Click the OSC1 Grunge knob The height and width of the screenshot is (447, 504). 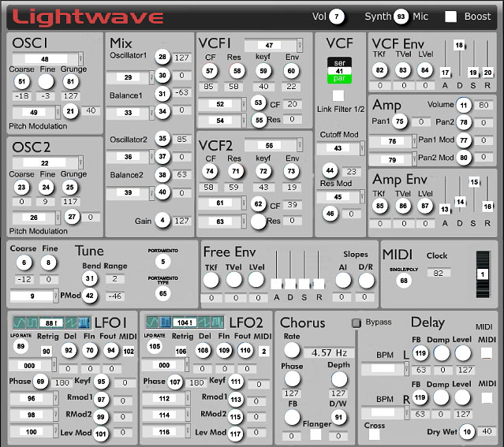coord(70,81)
